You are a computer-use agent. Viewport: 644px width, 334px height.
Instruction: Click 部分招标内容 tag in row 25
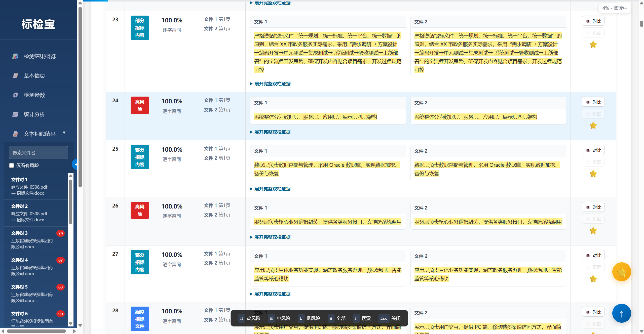coord(140,157)
